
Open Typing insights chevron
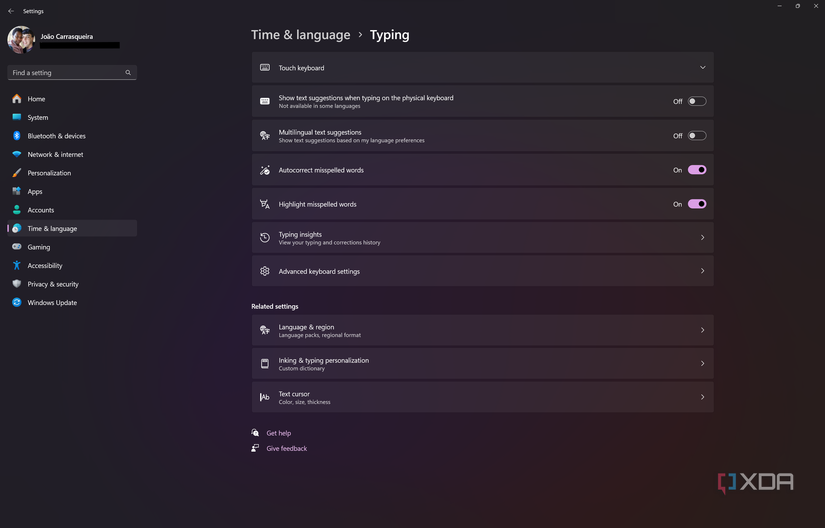tap(702, 238)
